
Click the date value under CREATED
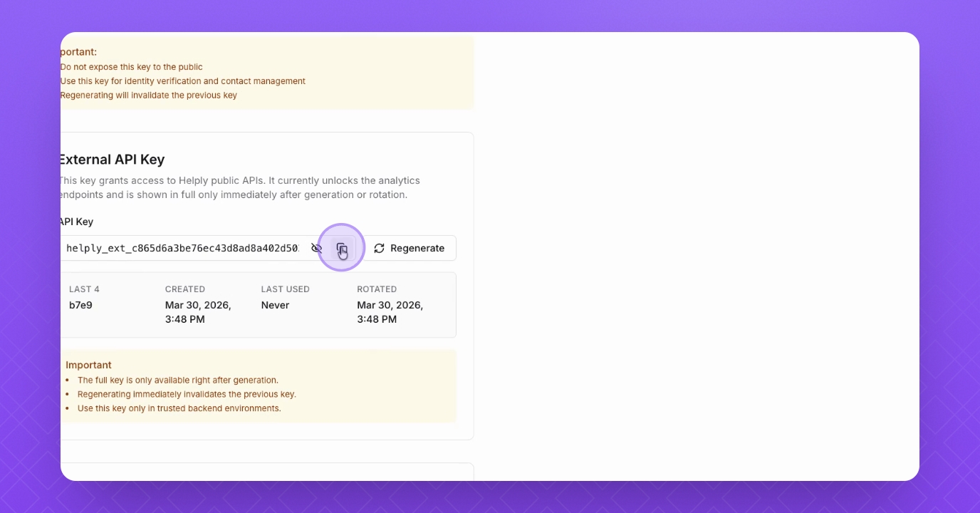tap(198, 312)
